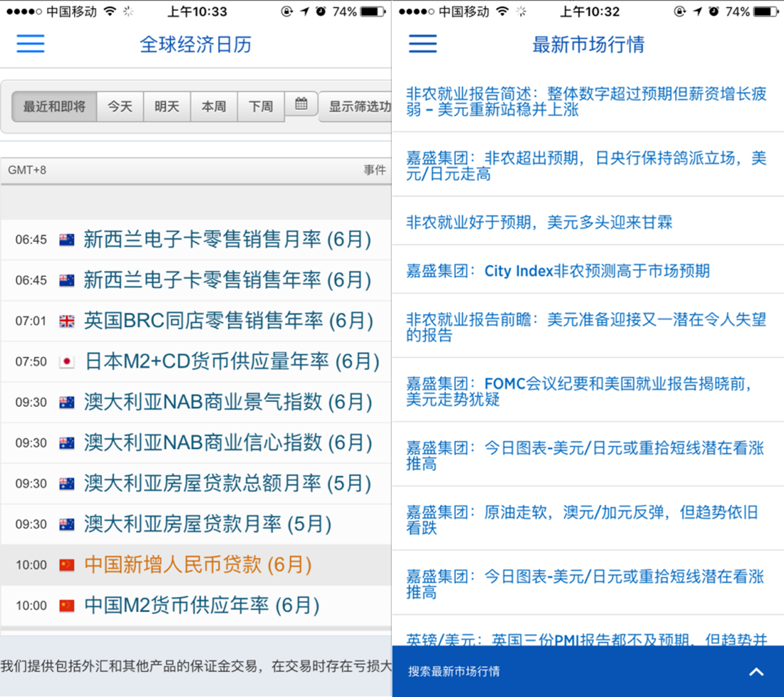Read 非农就业好于预期，美元多头迎来甘霖
784x697 pixels.
click(x=539, y=222)
